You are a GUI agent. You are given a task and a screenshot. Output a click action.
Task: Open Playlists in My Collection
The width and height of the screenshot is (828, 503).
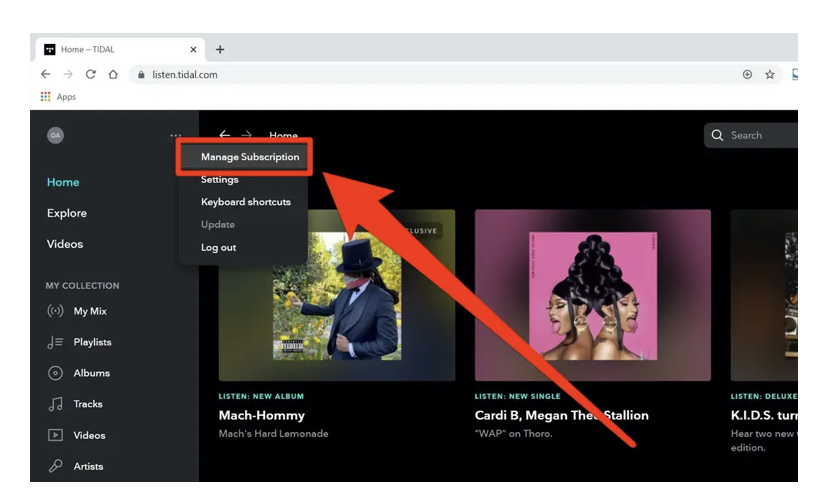click(92, 342)
